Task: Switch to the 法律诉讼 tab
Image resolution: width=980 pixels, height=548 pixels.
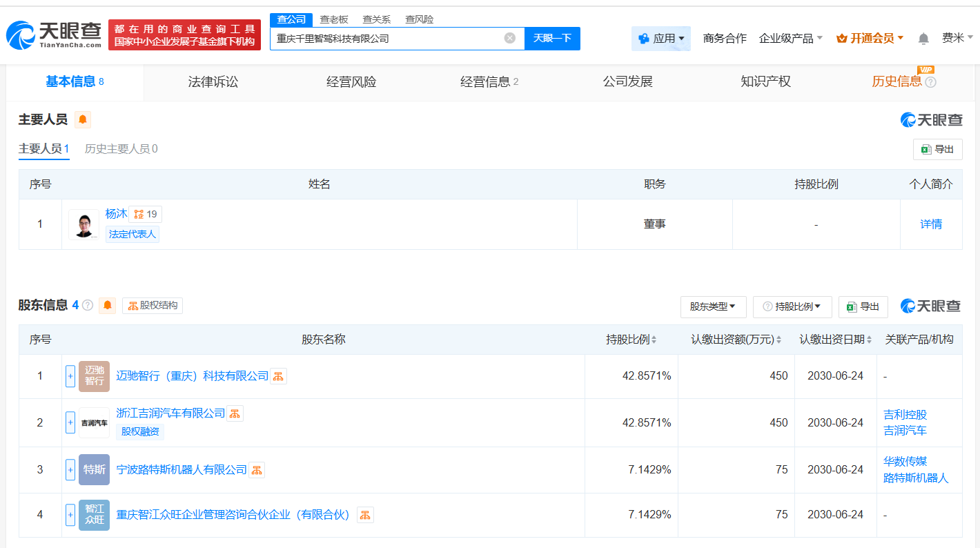Action: 213,82
